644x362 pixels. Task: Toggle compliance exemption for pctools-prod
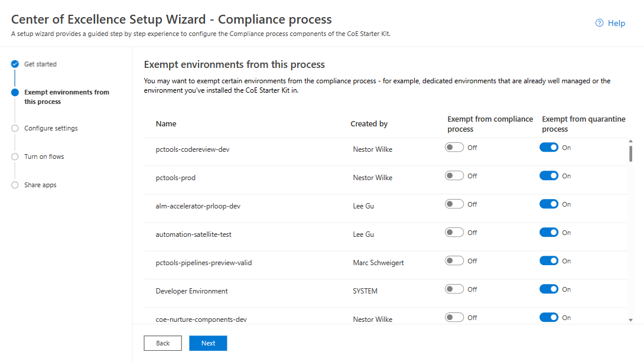click(454, 175)
